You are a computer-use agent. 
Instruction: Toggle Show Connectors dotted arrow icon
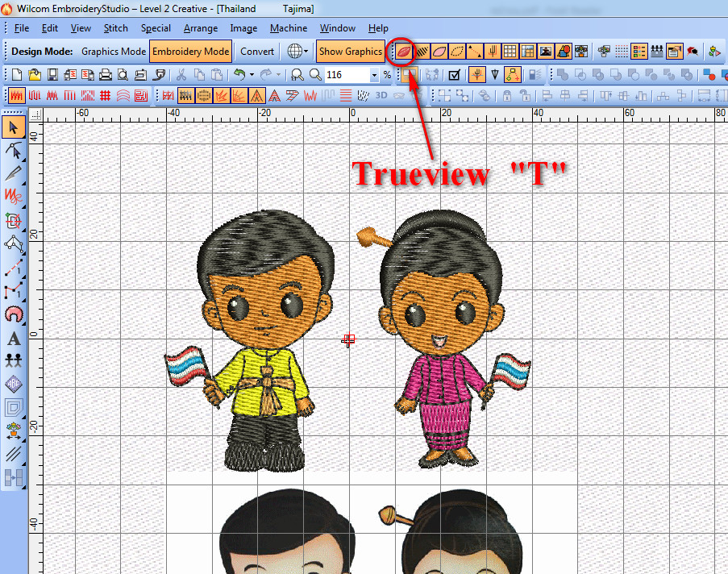475,52
